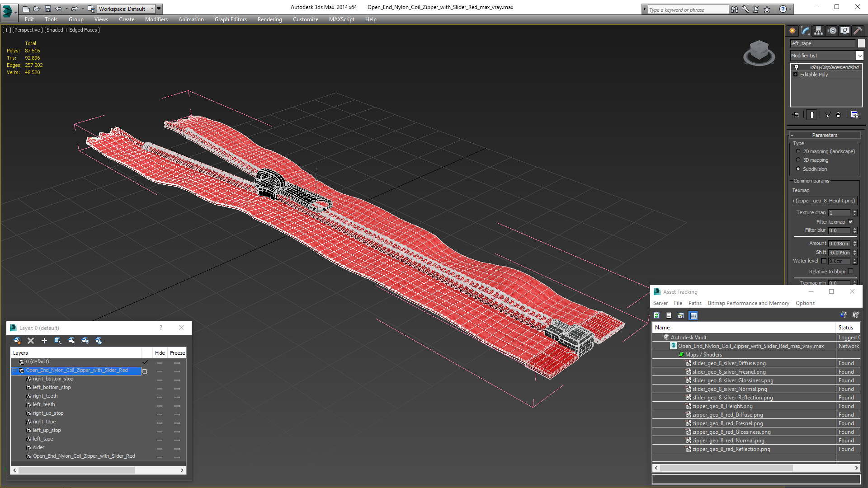Image resolution: width=868 pixels, height=488 pixels.
Task: Open the Rendering menu
Action: coord(270,19)
